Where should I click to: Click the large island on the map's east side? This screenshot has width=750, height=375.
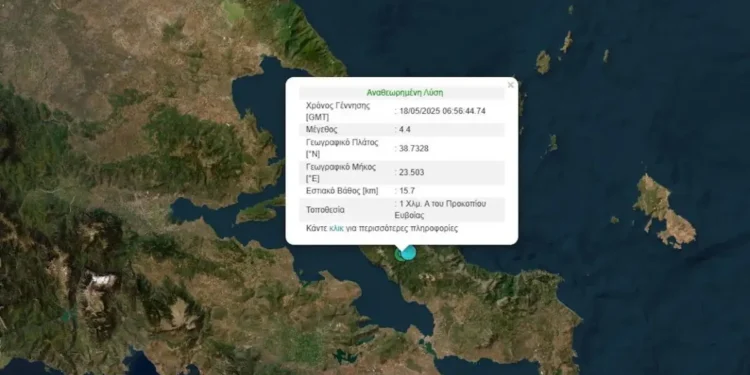point(664,211)
